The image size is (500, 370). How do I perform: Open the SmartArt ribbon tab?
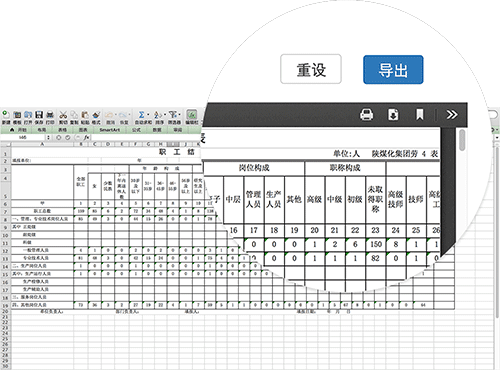click(x=109, y=130)
